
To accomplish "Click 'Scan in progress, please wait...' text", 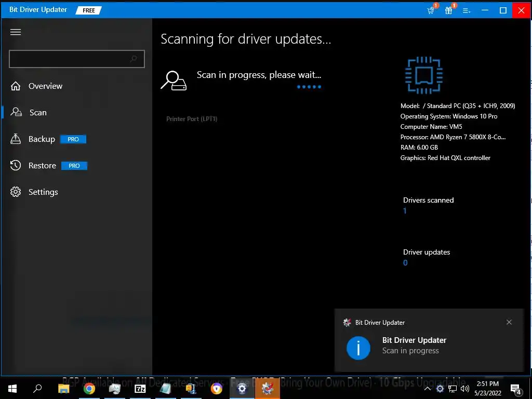I will (x=259, y=75).
